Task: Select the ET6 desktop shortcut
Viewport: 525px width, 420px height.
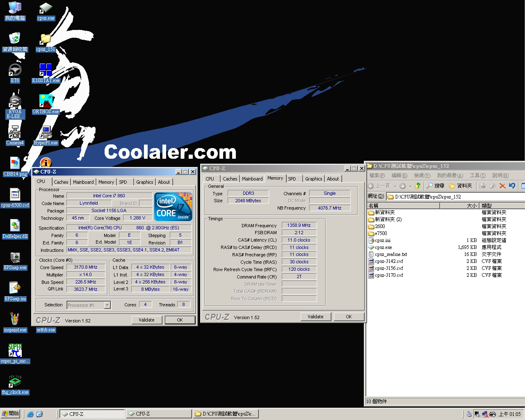Action: (x=15, y=74)
